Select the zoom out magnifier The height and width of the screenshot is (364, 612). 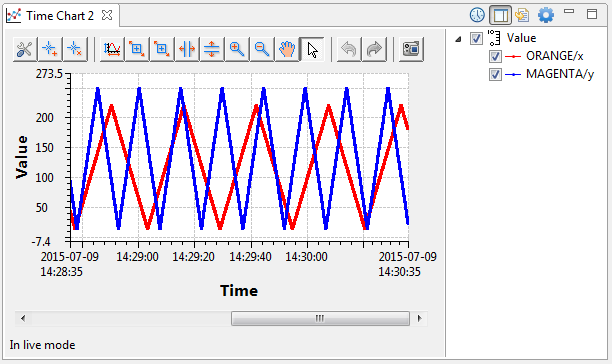coord(262,49)
